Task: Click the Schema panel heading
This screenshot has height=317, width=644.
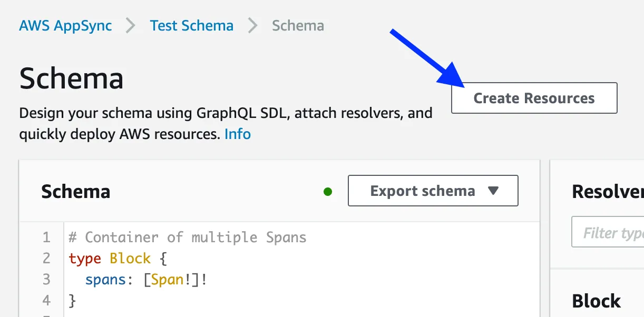Action: (75, 191)
